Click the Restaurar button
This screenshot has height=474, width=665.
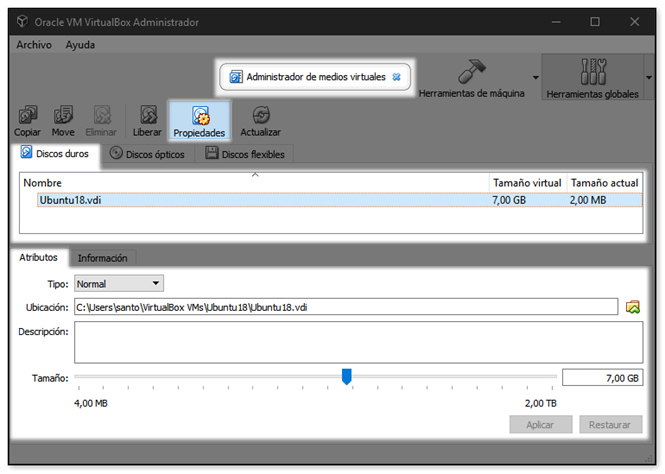[610, 424]
